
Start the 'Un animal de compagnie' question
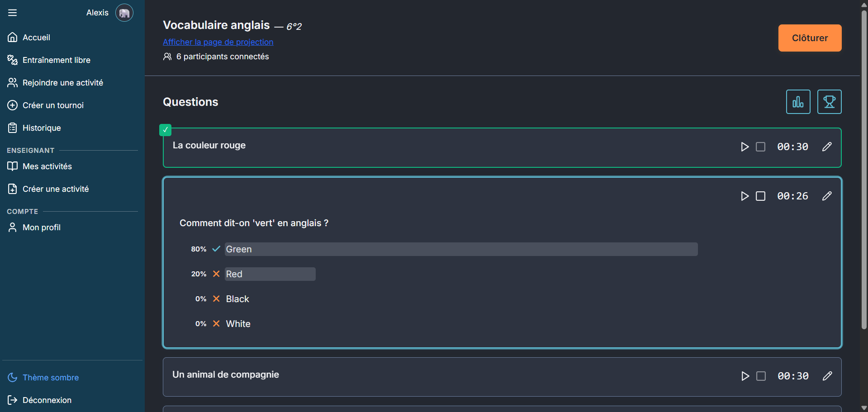point(745,376)
